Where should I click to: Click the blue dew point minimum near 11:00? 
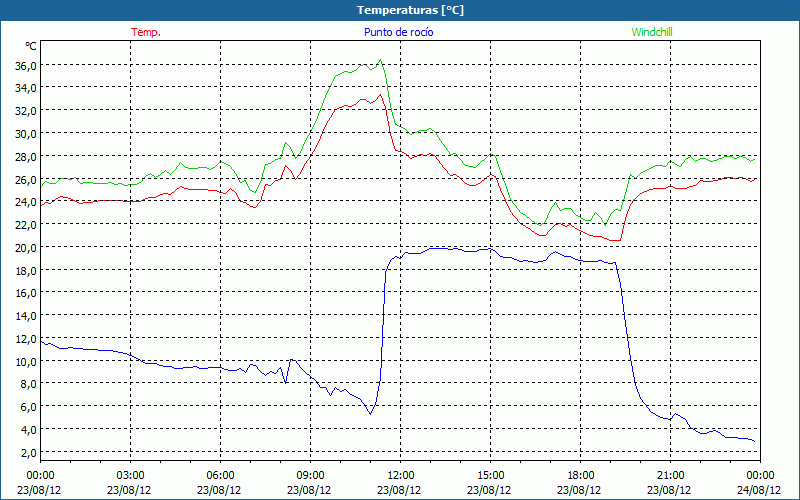[x=370, y=413]
